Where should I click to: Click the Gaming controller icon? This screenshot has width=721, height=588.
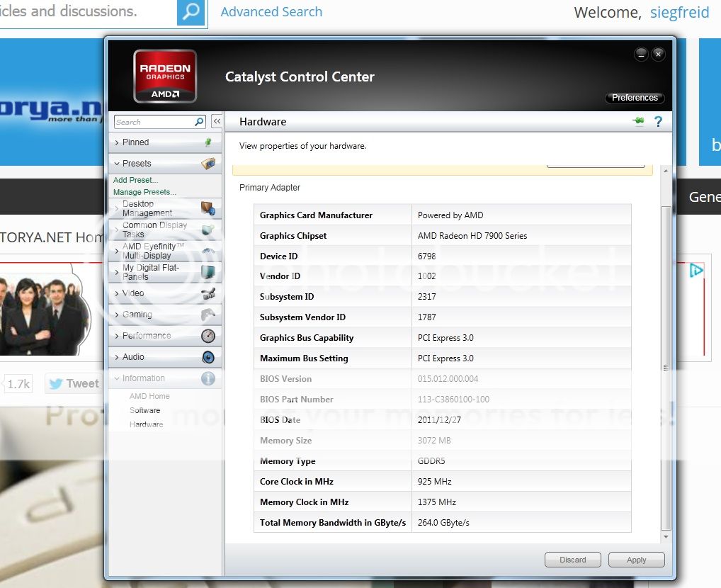pos(208,315)
